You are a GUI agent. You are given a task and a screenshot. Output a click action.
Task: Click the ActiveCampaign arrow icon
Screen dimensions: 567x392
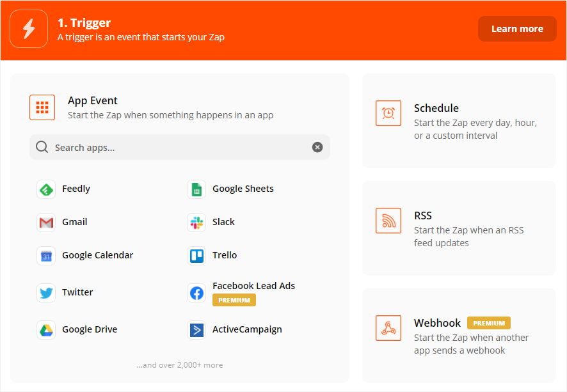point(196,330)
